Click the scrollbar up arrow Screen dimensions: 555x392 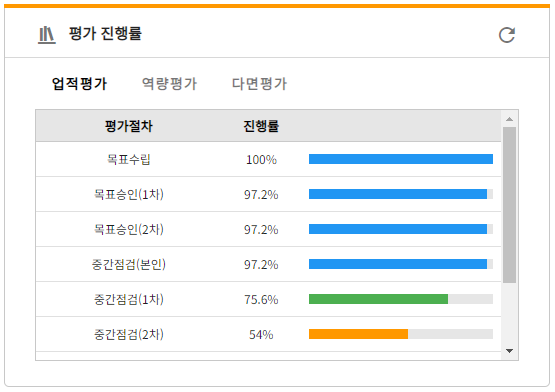pos(509,119)
